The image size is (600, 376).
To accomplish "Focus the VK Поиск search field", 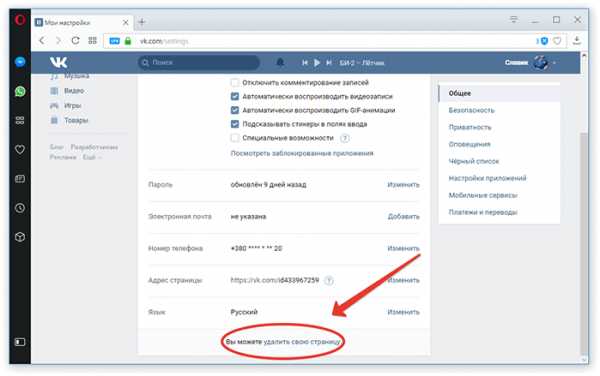I will (x=199, y=62).
